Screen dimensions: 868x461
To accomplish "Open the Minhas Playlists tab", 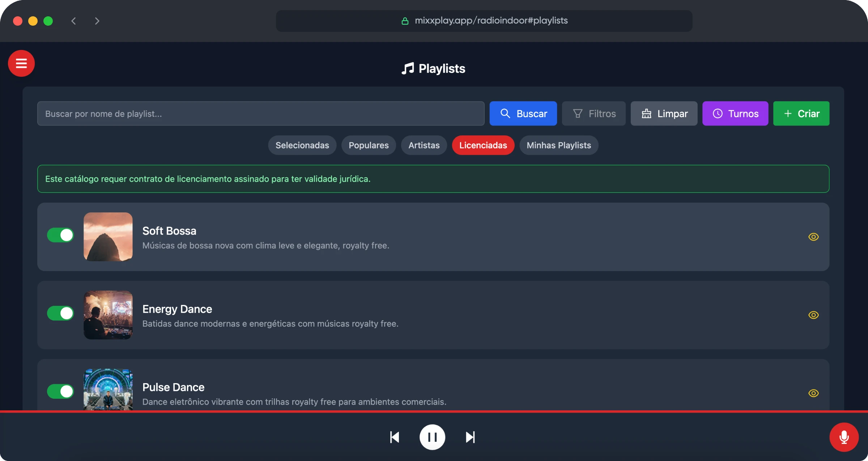I will [x=559, y=145].
